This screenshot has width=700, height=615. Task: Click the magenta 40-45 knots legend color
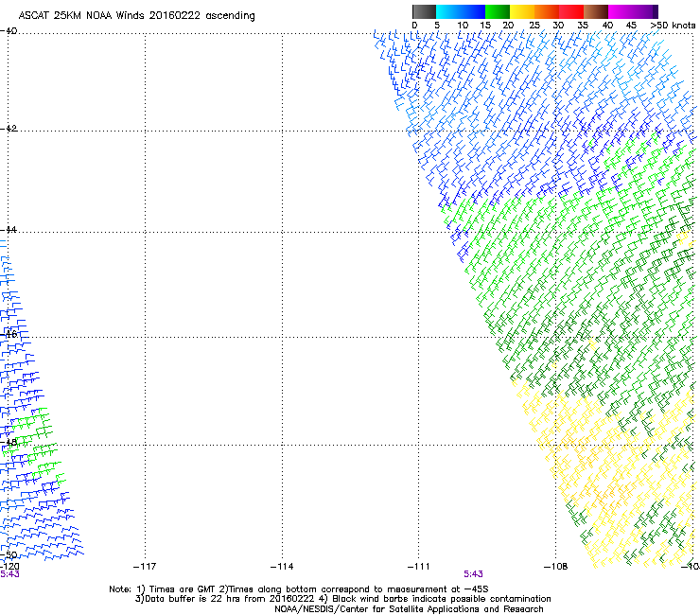pos(621,11)
